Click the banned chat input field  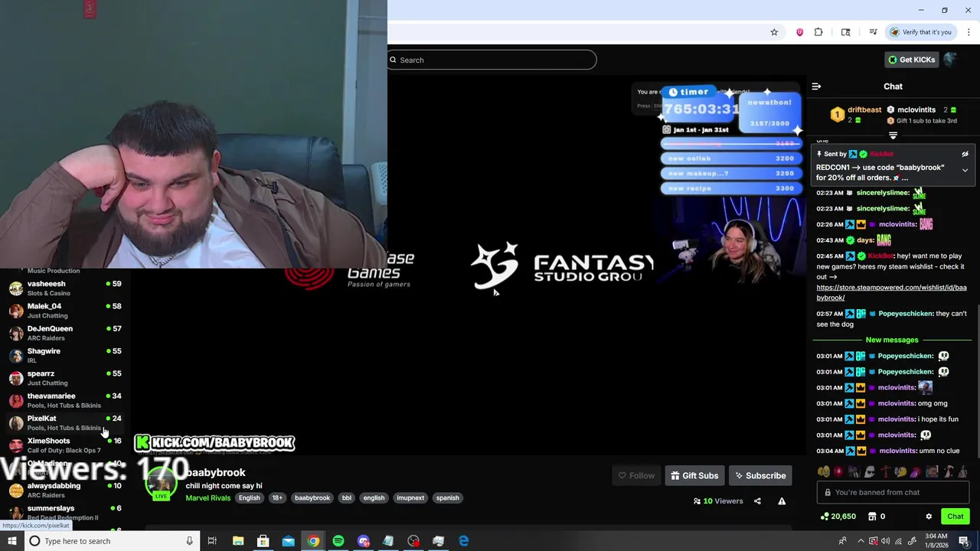893,492
